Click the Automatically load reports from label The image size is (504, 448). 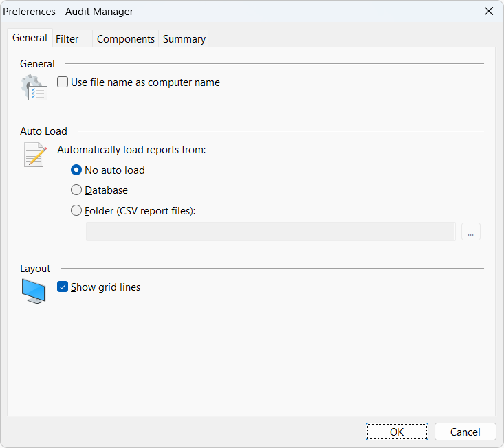tap(131, 150)
